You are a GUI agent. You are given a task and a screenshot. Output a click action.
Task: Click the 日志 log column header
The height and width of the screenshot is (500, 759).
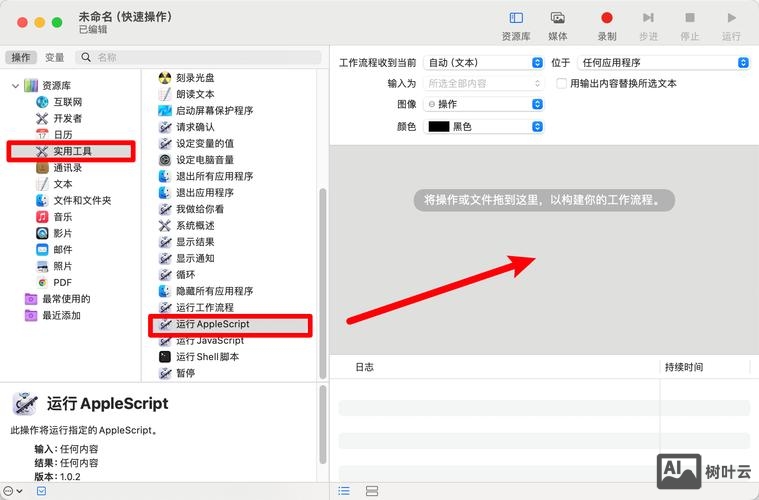point(364,367)
